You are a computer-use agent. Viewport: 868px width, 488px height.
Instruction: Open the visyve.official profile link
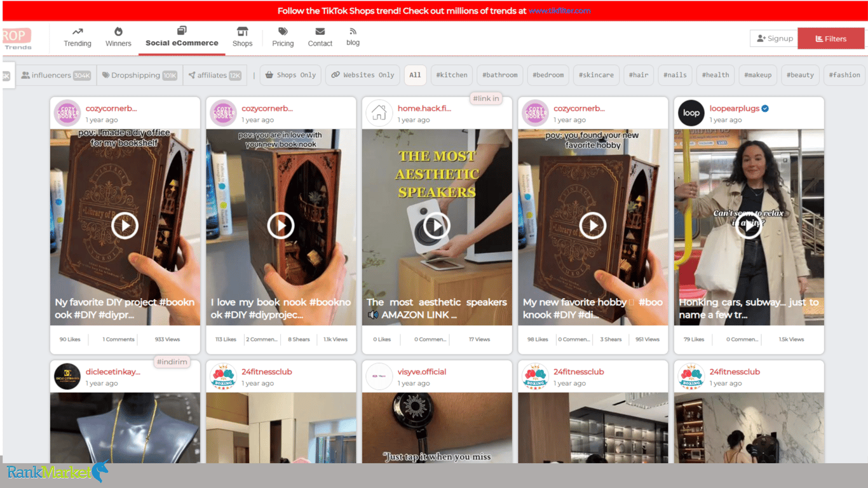click(x=422, y=372)
